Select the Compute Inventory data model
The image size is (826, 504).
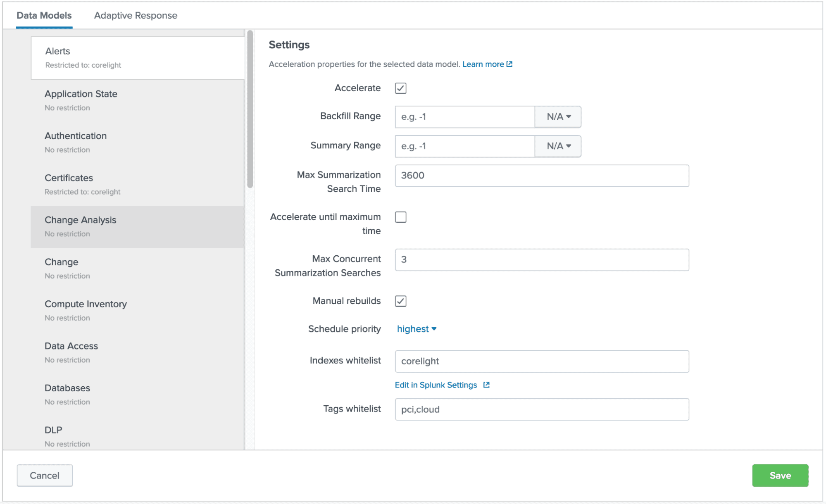[86, 304]
